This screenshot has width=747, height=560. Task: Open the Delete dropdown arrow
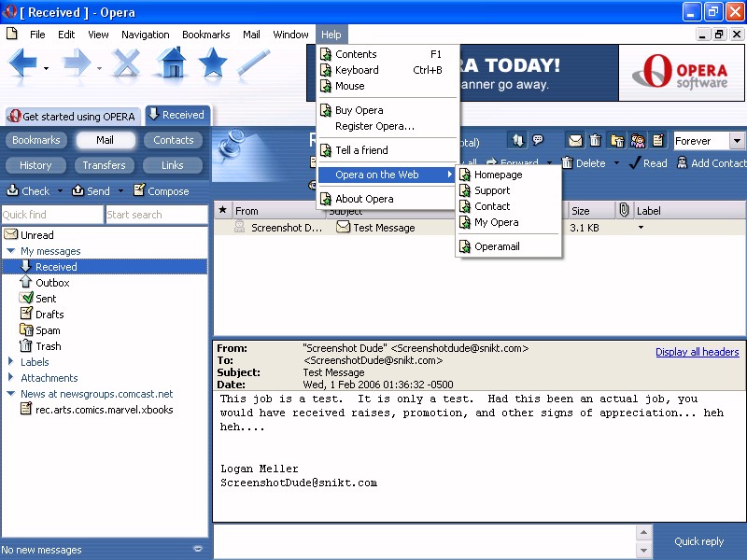coord(616,163)
